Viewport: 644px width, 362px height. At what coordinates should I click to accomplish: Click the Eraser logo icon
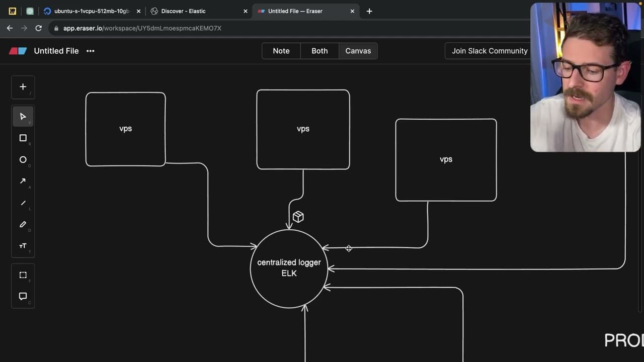click(x=18, y=51)
